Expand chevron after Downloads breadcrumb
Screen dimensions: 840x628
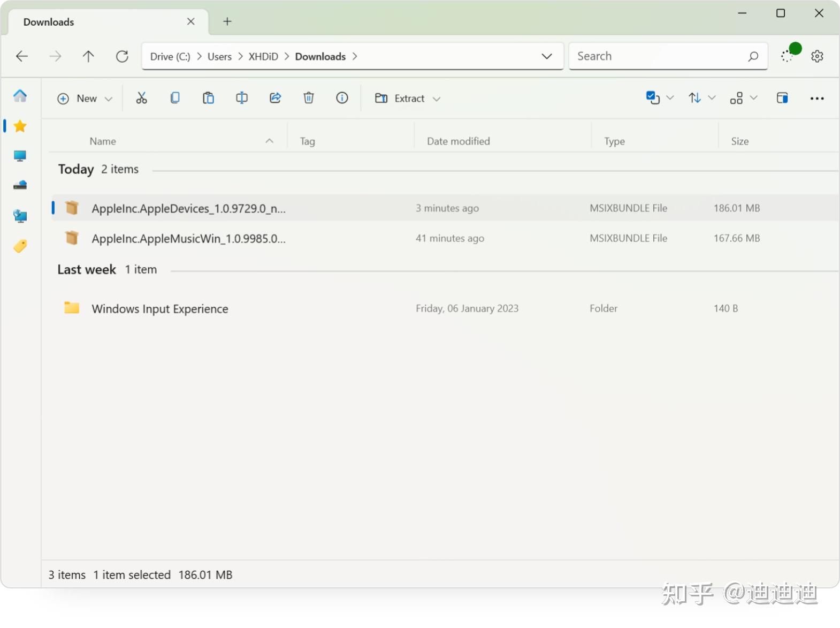coord(355,56)
